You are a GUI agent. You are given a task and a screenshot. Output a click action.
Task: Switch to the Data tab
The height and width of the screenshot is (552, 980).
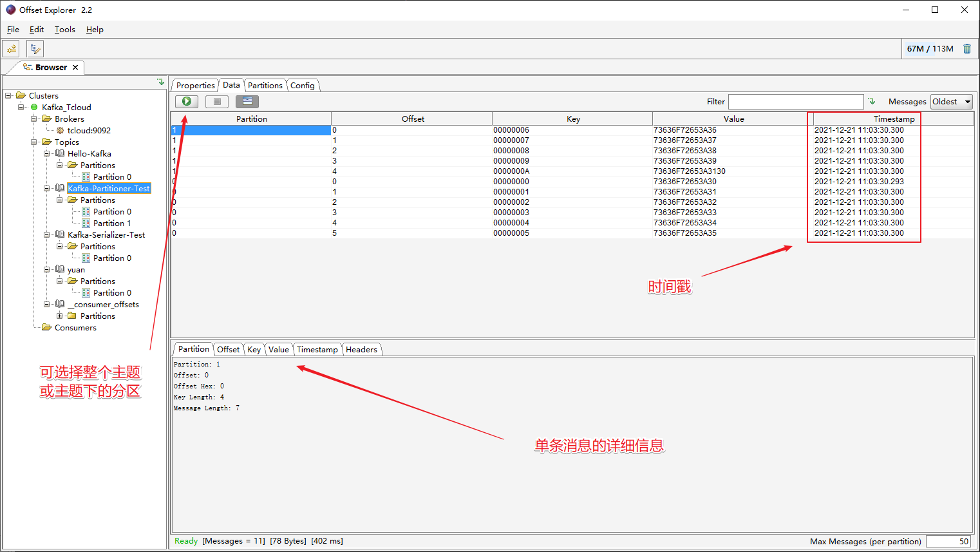231,84
